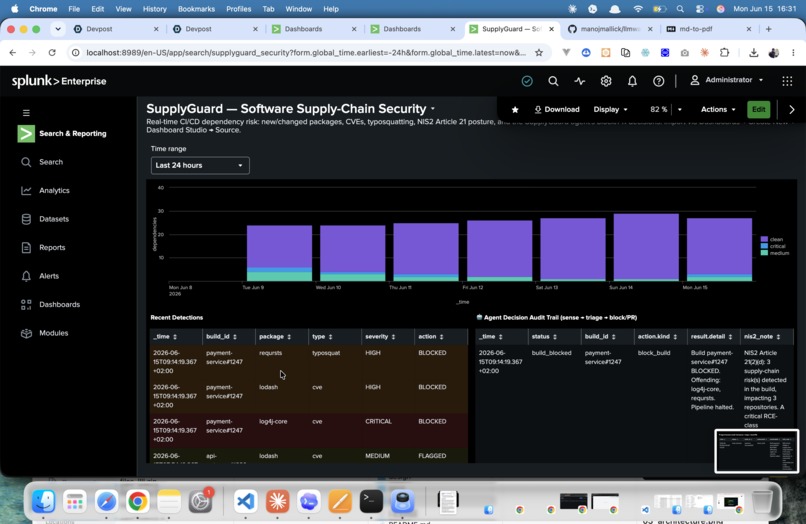Open Chrome tab search dropdown arrow
Screen dimensions: 806x524
point(58,29)
